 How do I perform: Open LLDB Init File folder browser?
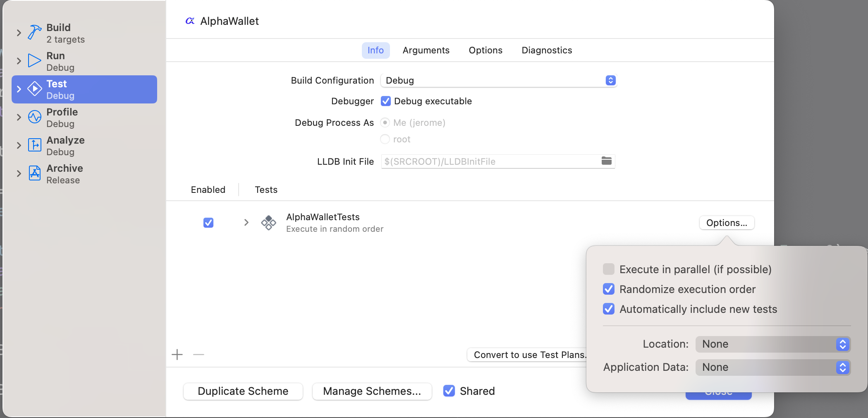[607, 161]
